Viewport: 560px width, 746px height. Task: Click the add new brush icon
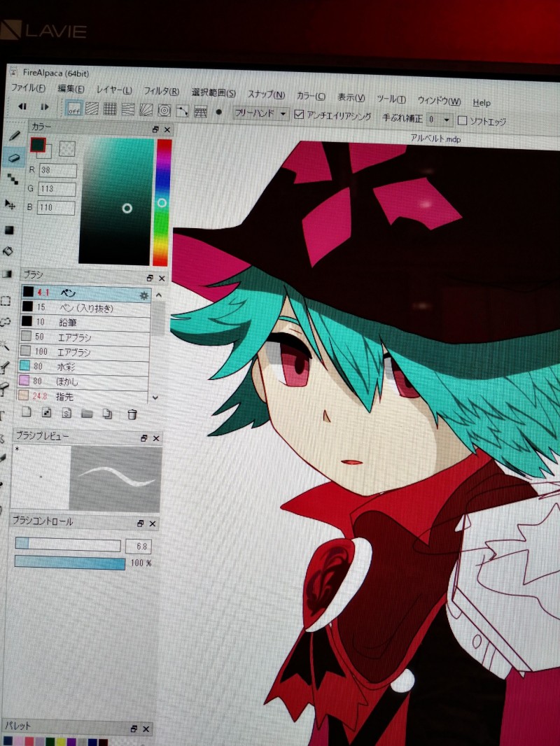click(27, 412)
